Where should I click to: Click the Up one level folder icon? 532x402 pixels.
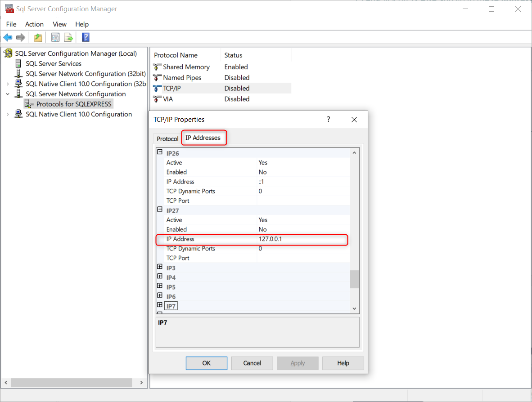point(38,37)
